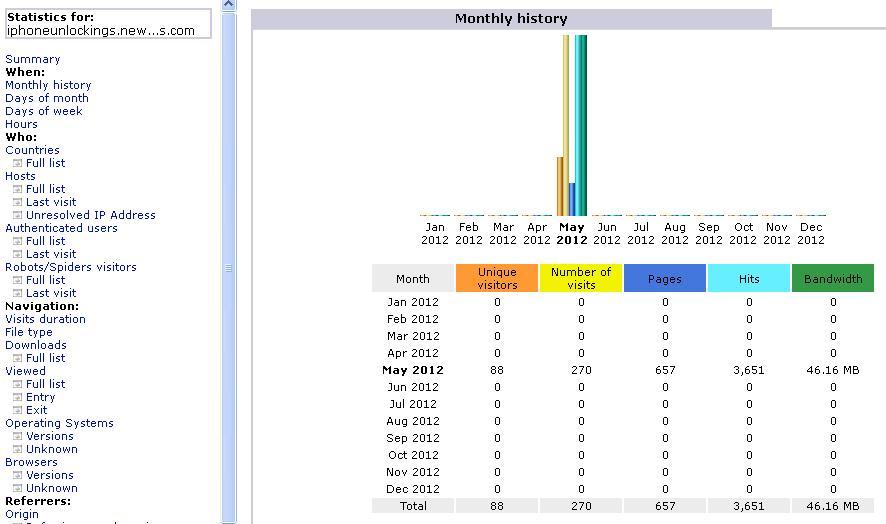
Task: Open the Referrers Origin link
Action: pyautogui.click(x=22, y=514)
